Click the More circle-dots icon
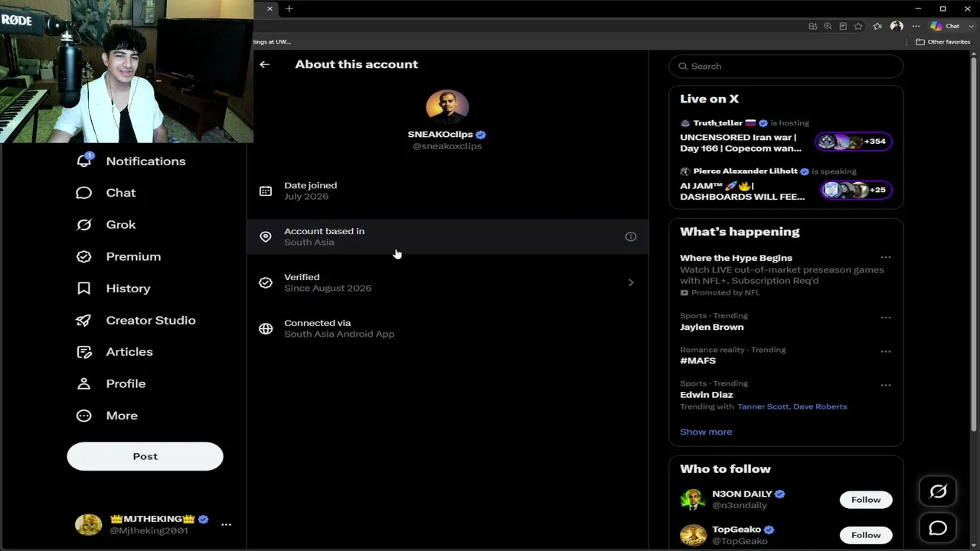 click(84, 416)
